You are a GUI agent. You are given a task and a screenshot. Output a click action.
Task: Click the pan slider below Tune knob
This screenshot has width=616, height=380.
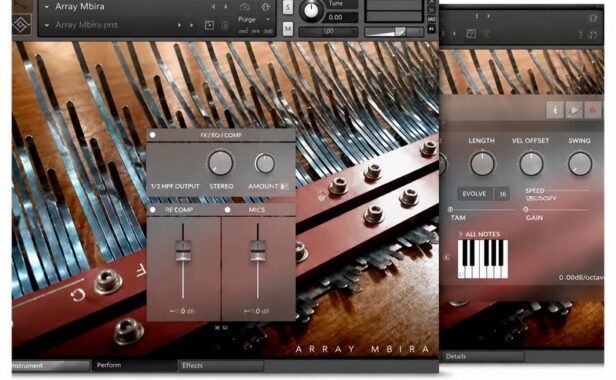pyautogui.click(x=328, y=31)
